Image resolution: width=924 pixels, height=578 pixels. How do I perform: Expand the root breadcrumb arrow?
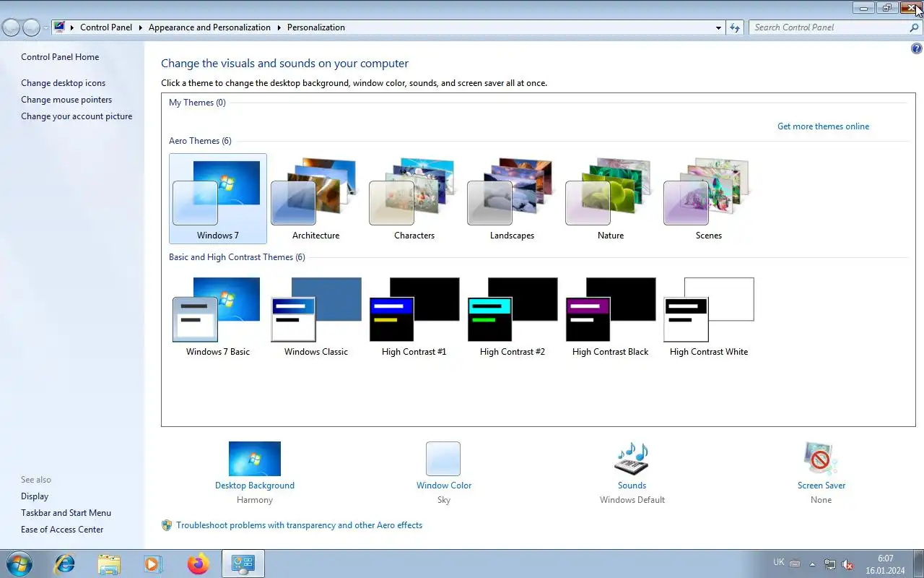point(72,27)
